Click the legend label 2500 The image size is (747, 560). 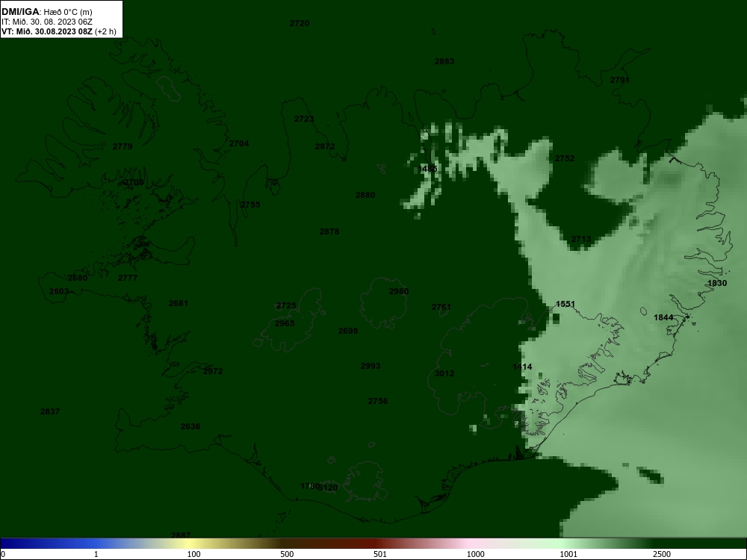click(662, 554)
